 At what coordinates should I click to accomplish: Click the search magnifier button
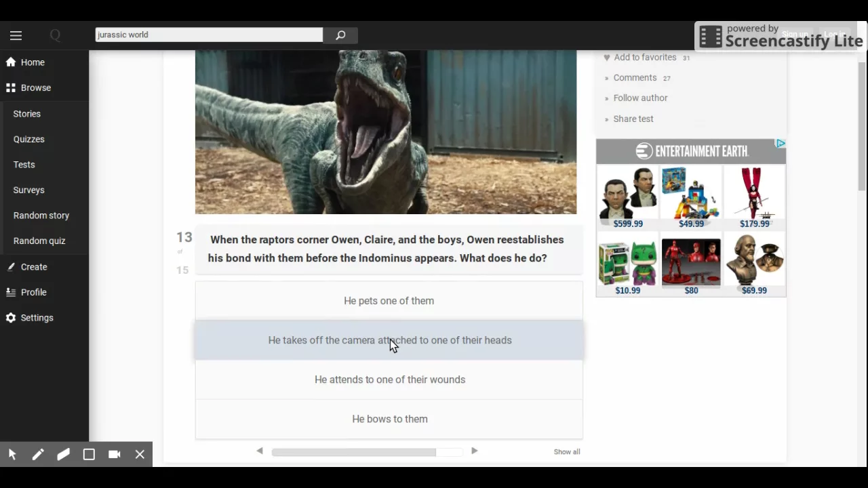tap(340, 35)
